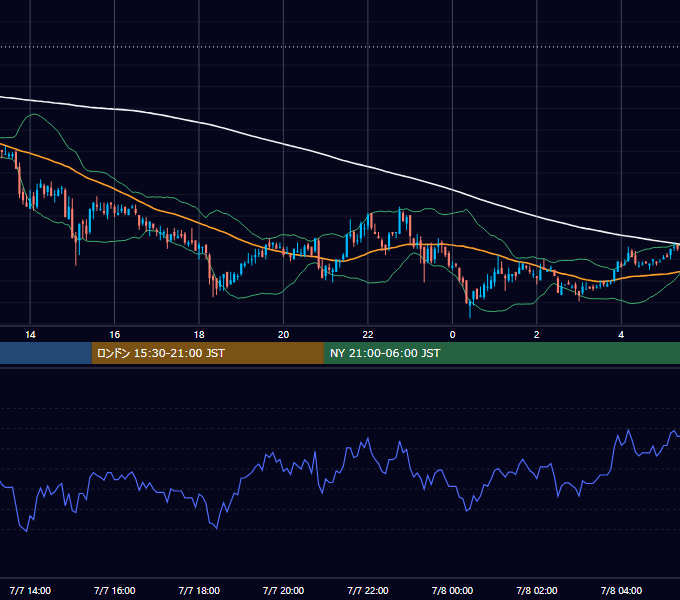Click the 20 hour axis label

coord(283,335)
